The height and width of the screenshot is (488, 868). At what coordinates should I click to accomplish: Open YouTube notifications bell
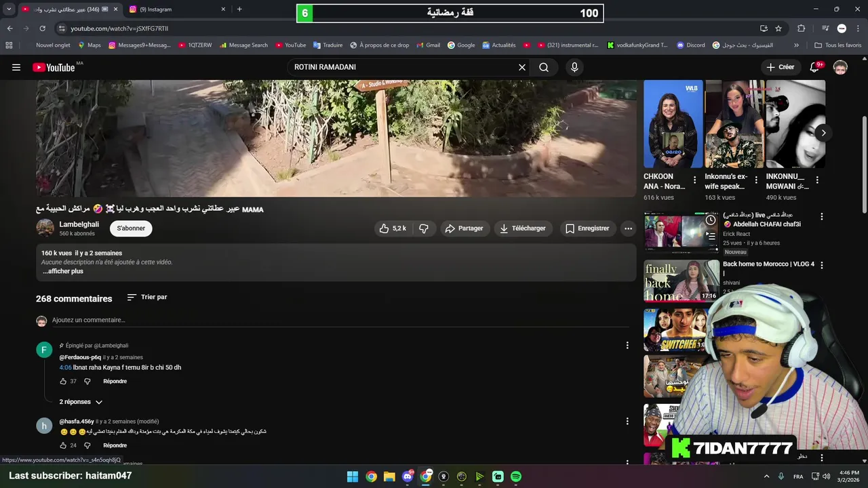coord(815,67)
